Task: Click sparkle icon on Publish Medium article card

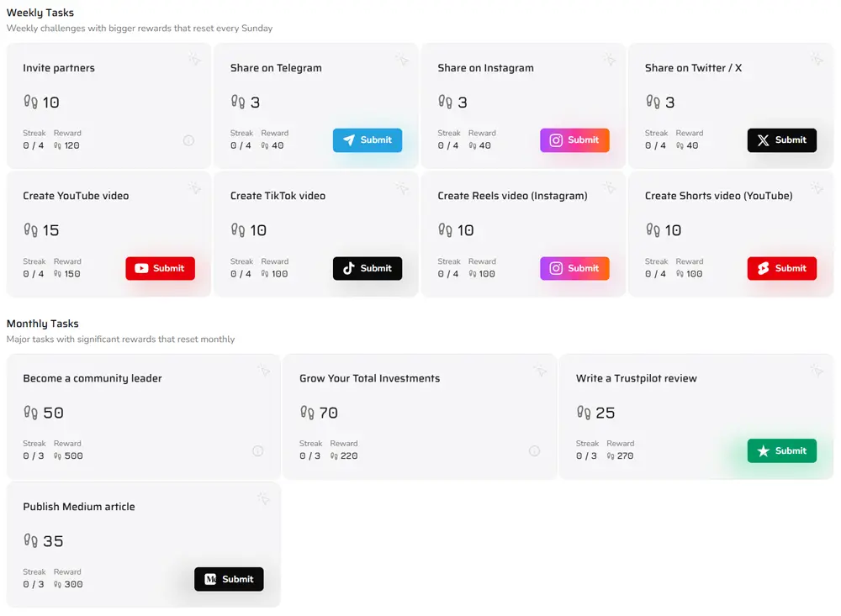Action: click(x=263, y=498)
